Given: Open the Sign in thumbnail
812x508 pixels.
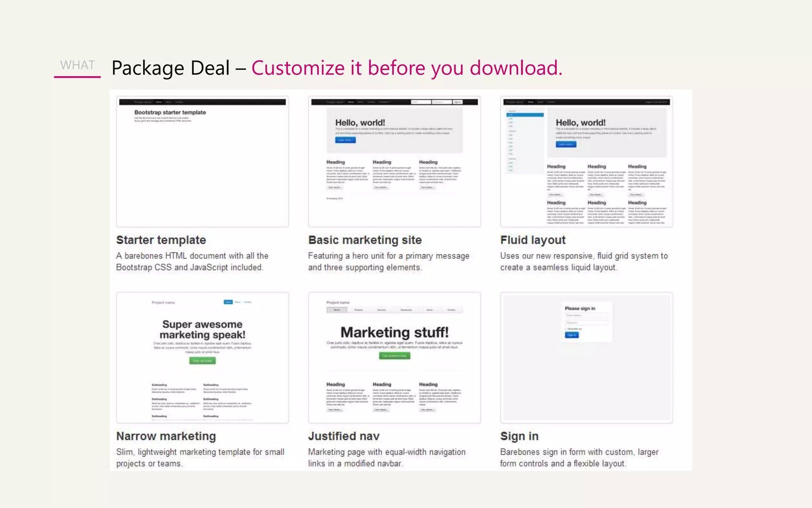Looking at the screenshot, I should point(586,358).
